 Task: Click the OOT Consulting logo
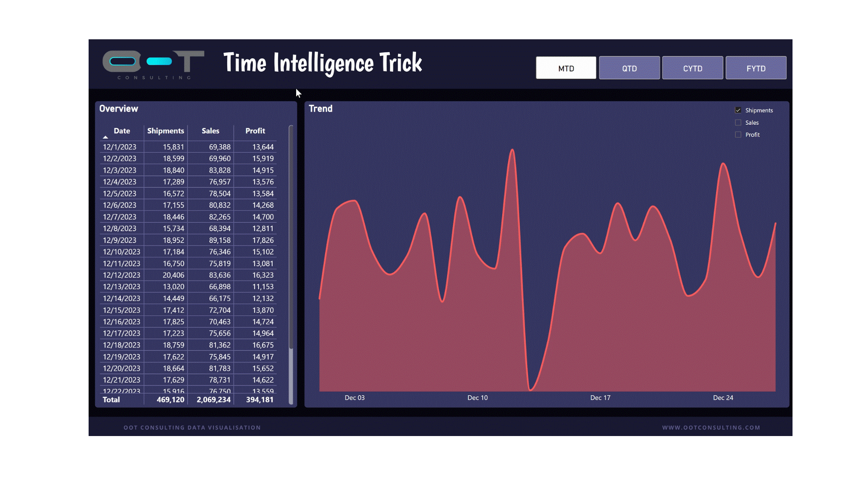pyautogui.click(x=153, y=65)
